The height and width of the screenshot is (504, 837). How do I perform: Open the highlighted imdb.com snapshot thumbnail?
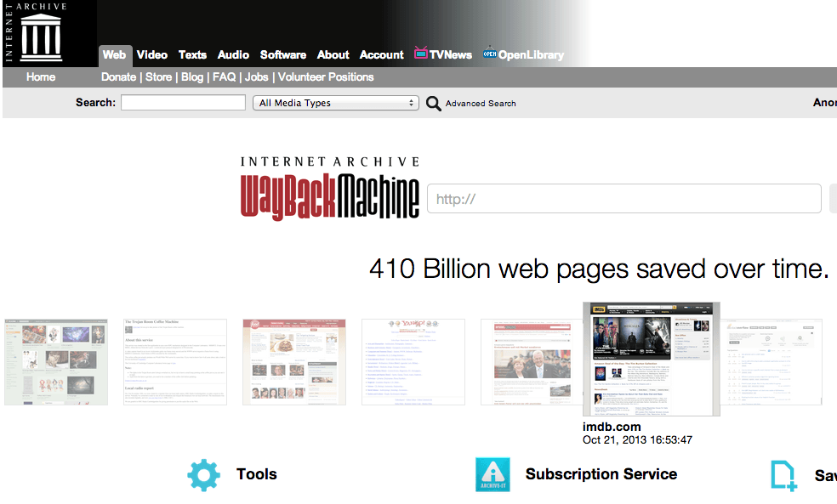652,359
